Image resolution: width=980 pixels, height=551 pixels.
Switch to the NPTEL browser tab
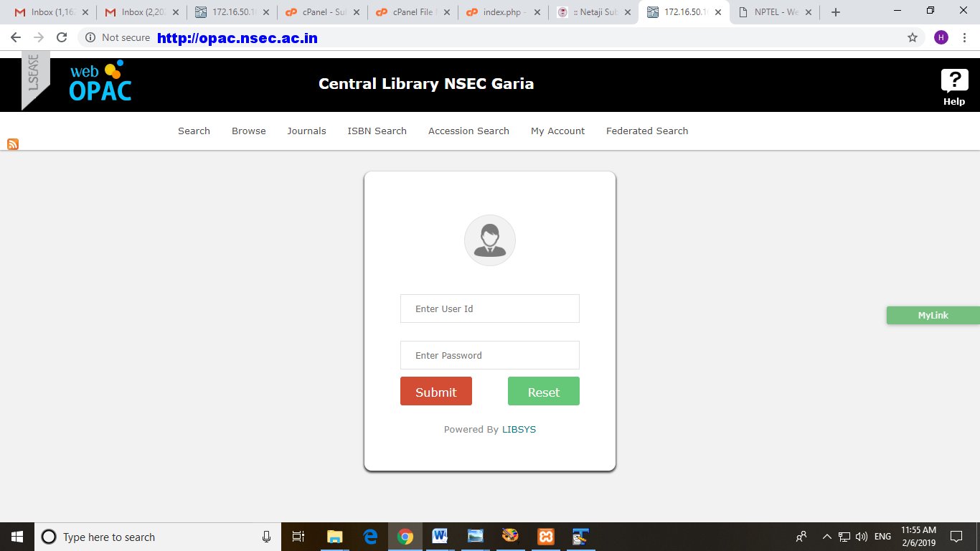coord(775,12)
